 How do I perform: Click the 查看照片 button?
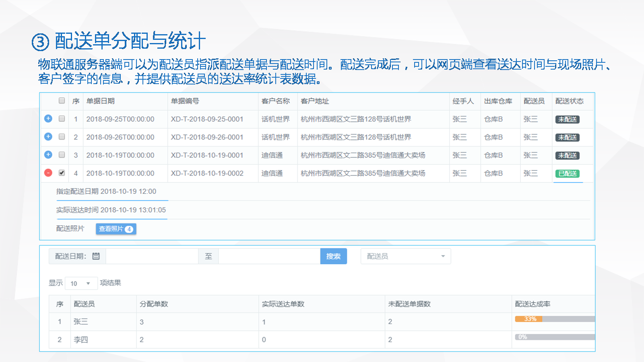111,229
